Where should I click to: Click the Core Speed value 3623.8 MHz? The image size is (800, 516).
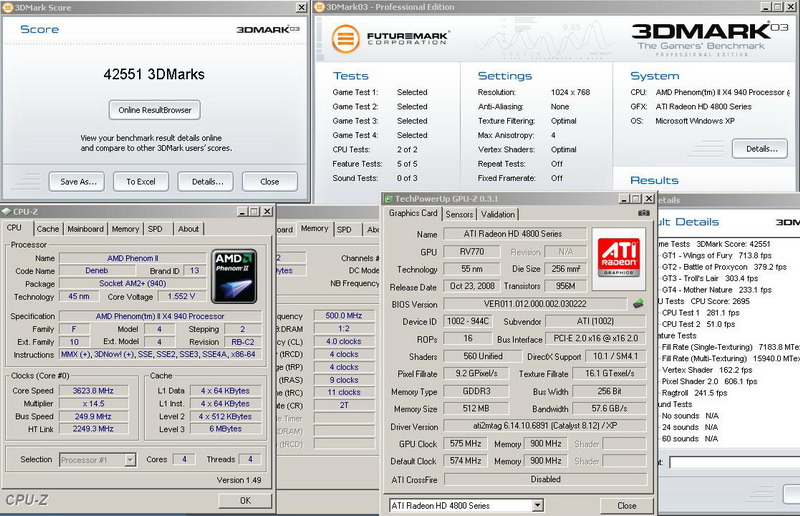[93, 391]
